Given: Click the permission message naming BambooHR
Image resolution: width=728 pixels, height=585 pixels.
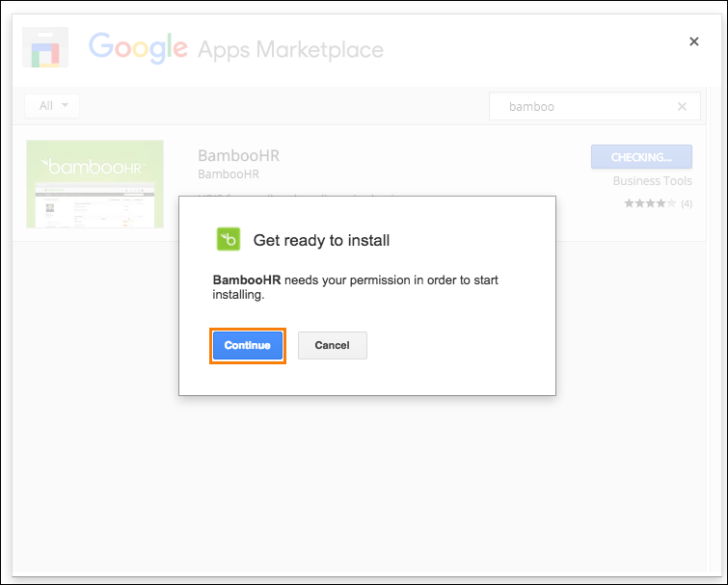Looking at the screenshot, I should pos(355,287).
